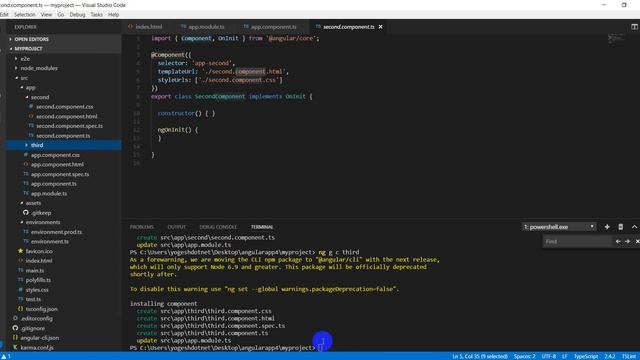Open the .gitignore file
Image resolution: width=640 pixels, height=360 pixels.
click(x=33, y=329)
